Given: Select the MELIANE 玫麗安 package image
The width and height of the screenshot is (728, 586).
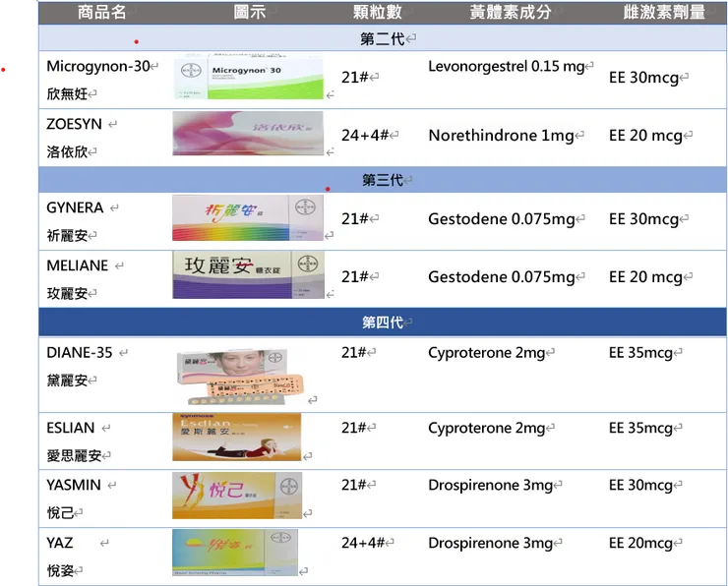Looking at the screenshot, I should [248, 274].
